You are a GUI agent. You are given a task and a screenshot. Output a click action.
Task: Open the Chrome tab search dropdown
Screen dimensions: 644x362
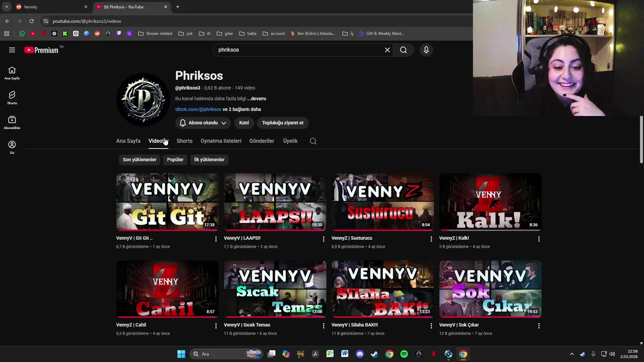(7, 7)
